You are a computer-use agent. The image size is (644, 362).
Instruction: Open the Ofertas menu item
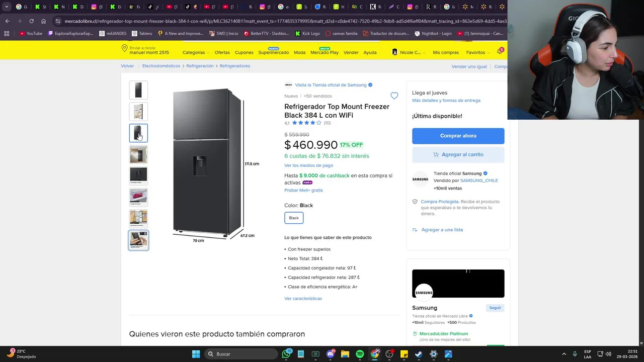pyautogui.click(x=222, y=52)
